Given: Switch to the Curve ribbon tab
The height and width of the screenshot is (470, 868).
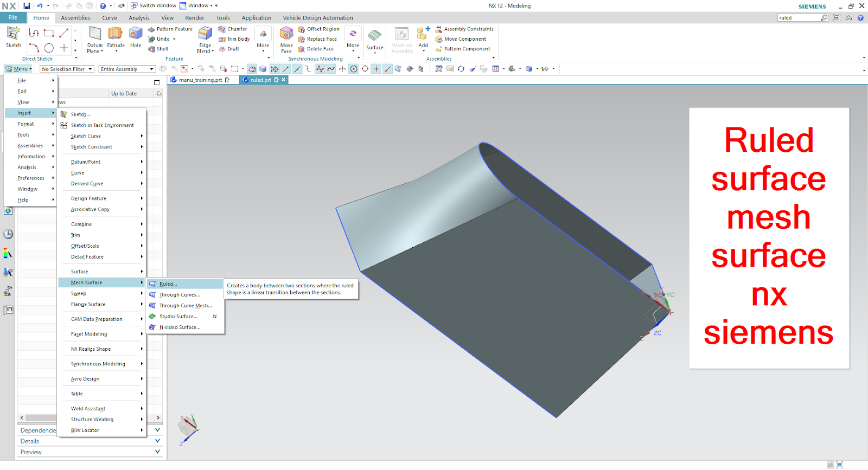Looking at the screenshot, I should [110, 18].
